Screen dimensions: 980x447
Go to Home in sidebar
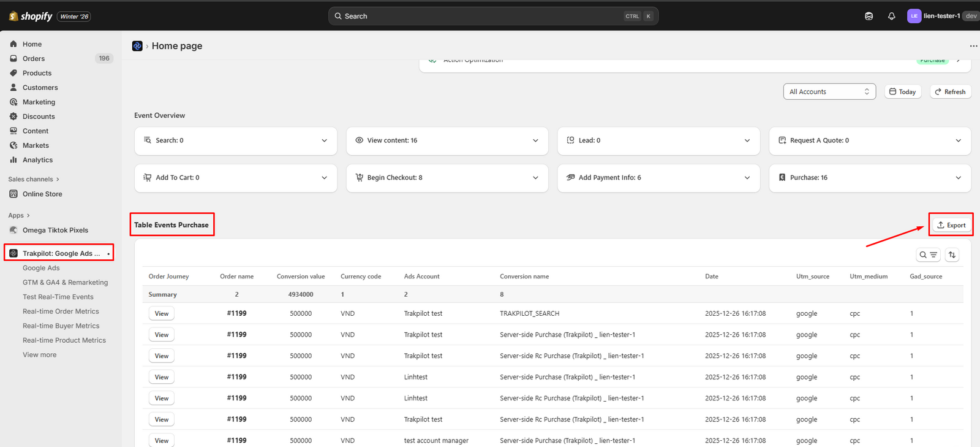click(x=32, y=44)
